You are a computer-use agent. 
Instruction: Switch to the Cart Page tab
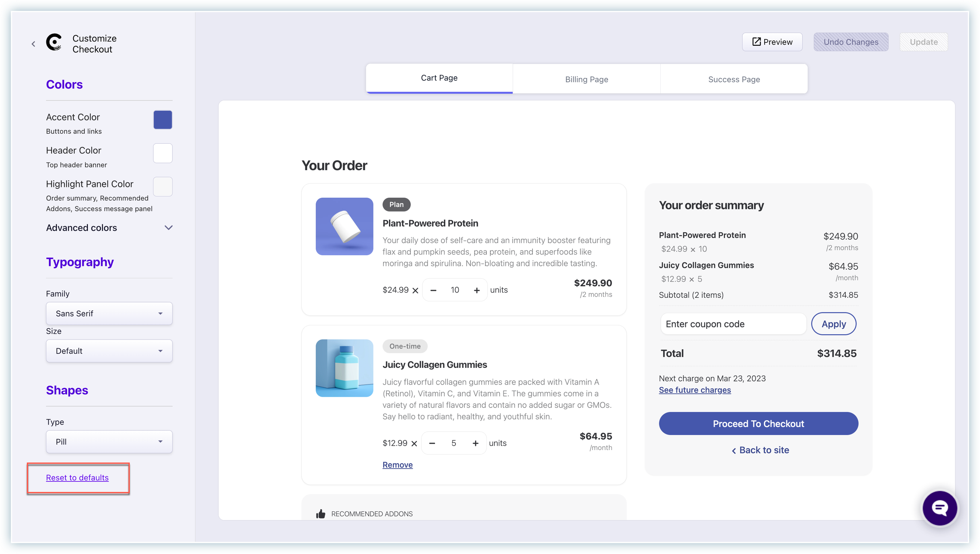(439, 78)
